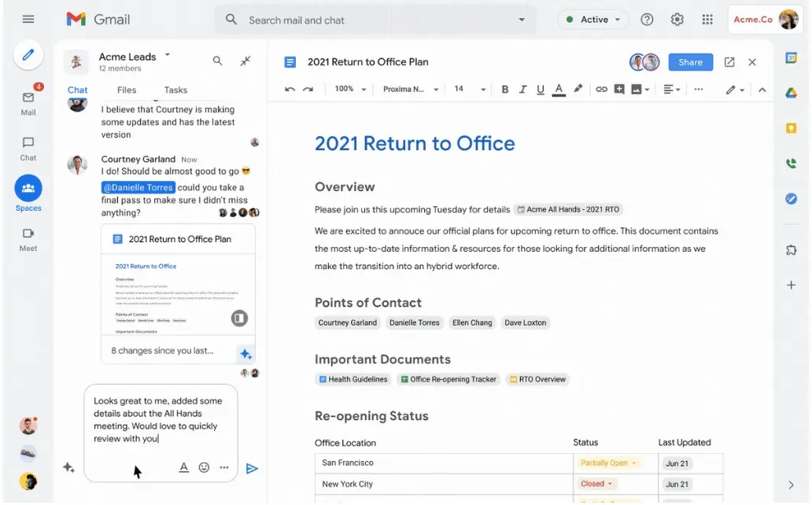
Task: Open the RTO Overview chip
Action: [x=537, y=379]
